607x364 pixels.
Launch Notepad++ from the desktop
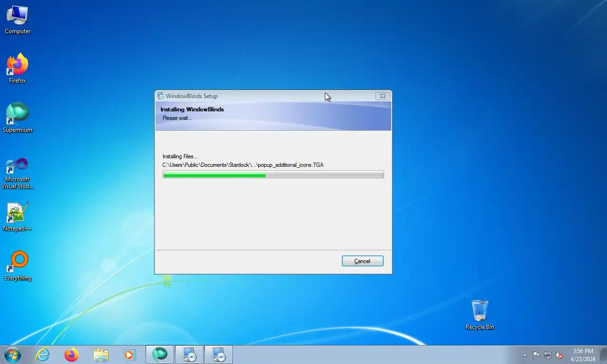click(x=18, y=217)
